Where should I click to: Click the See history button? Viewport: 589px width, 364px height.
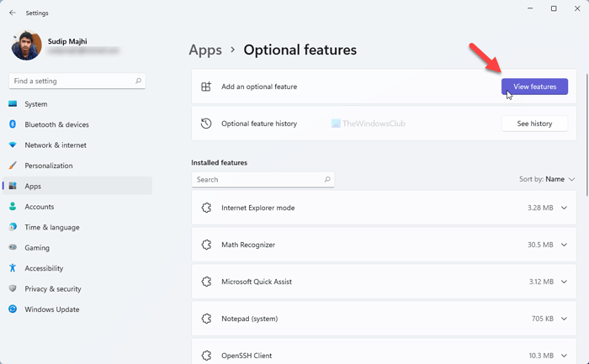534,124
